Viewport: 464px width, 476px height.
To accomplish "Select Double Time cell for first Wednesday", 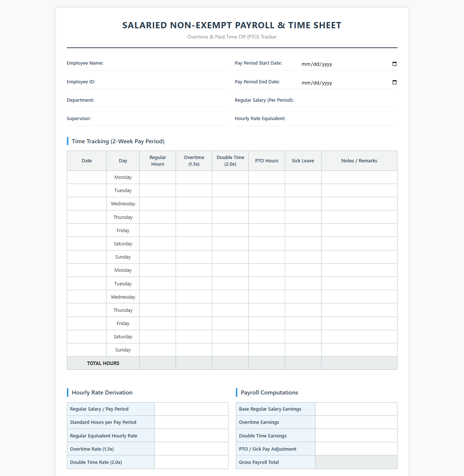I will tap(230, 204).
